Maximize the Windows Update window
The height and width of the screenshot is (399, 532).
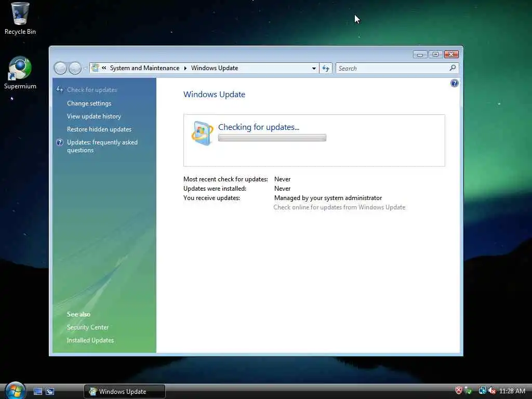click(436, 54)
